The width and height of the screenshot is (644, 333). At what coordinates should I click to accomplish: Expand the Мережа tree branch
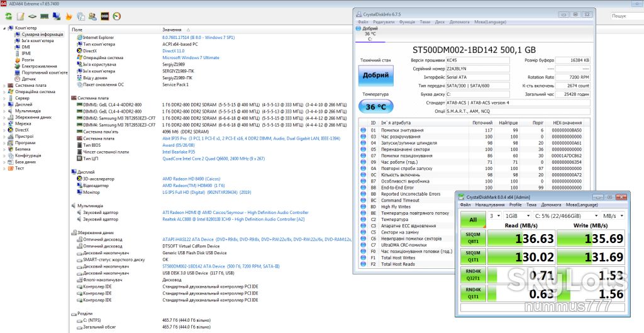click(x=4, y=123)
